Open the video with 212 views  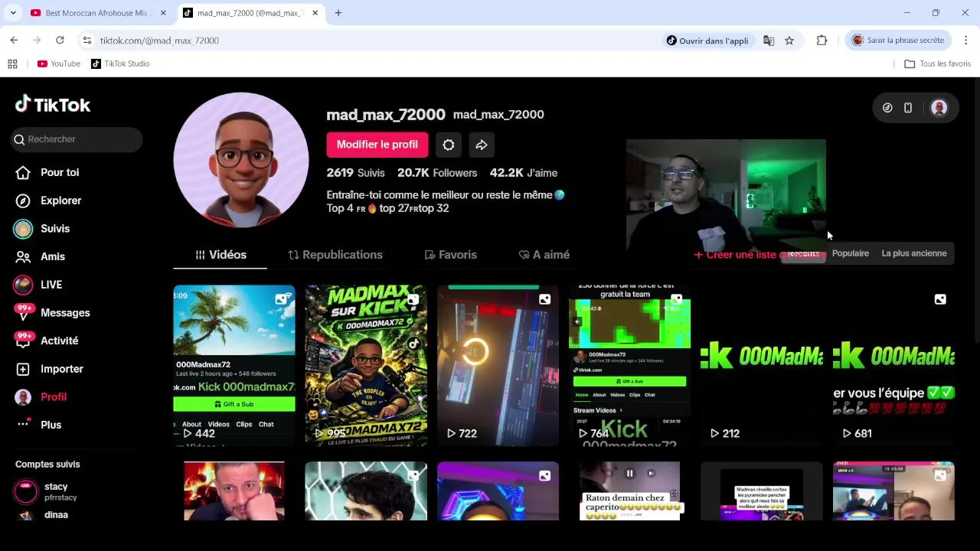click(x=762, y=366)
